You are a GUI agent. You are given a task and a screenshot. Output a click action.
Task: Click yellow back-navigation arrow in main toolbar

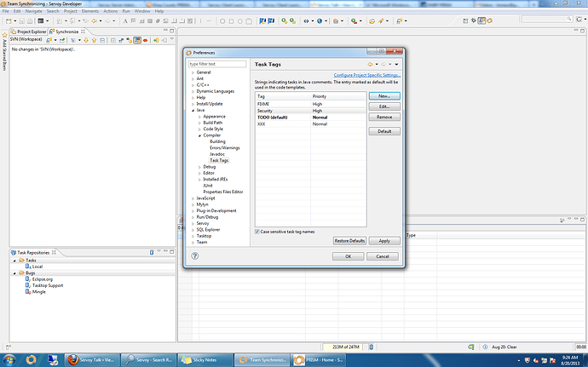coord(94,21)
